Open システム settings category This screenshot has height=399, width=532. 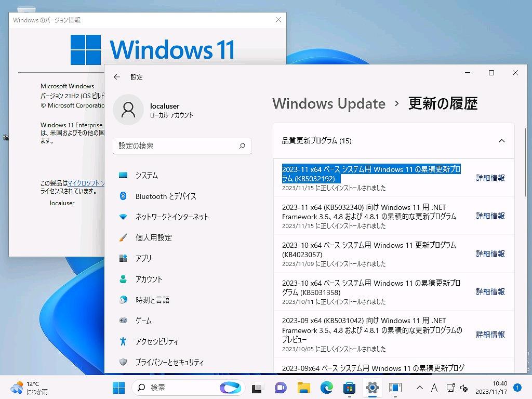pos(182,176)
